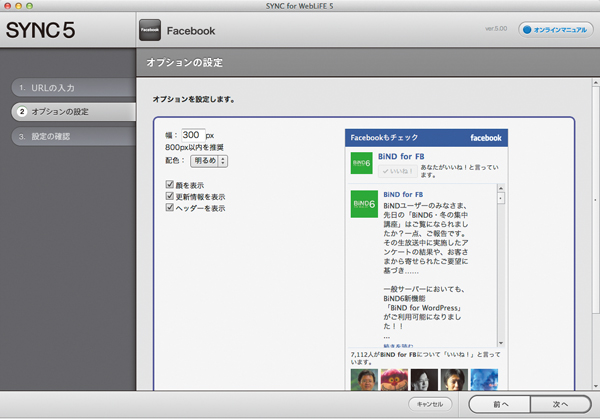
Task: Click the 800px以内を推奨 hint text
Action: (194, 147)
